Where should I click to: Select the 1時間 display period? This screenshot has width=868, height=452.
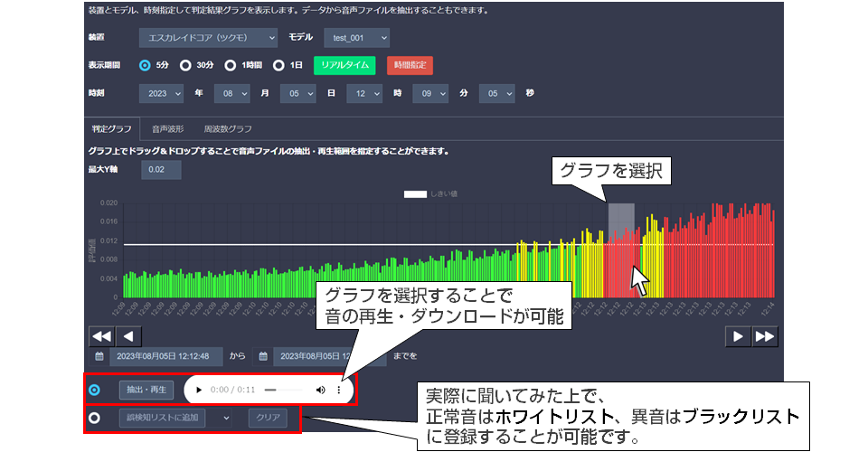pyautogui.click(x=231, y=65)
